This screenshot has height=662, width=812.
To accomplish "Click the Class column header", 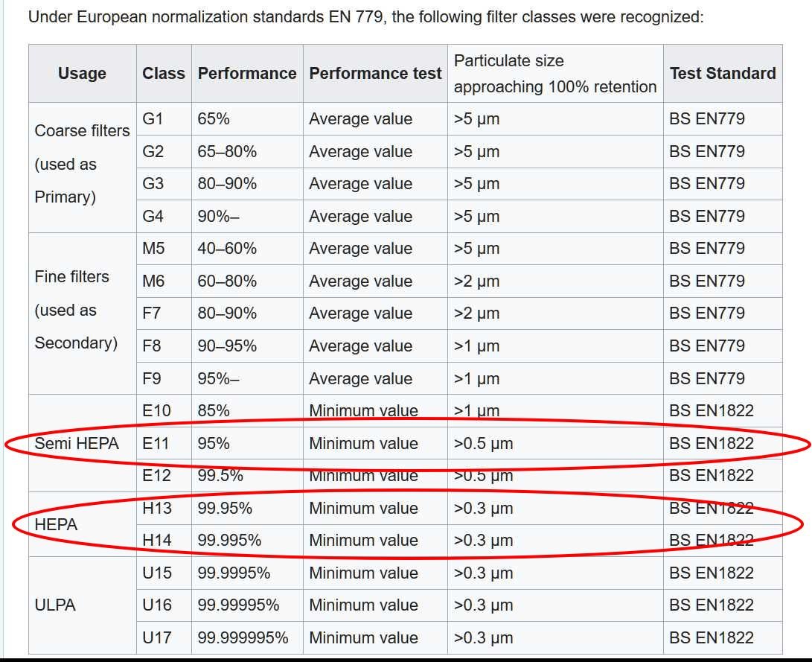I will (164, 73).
